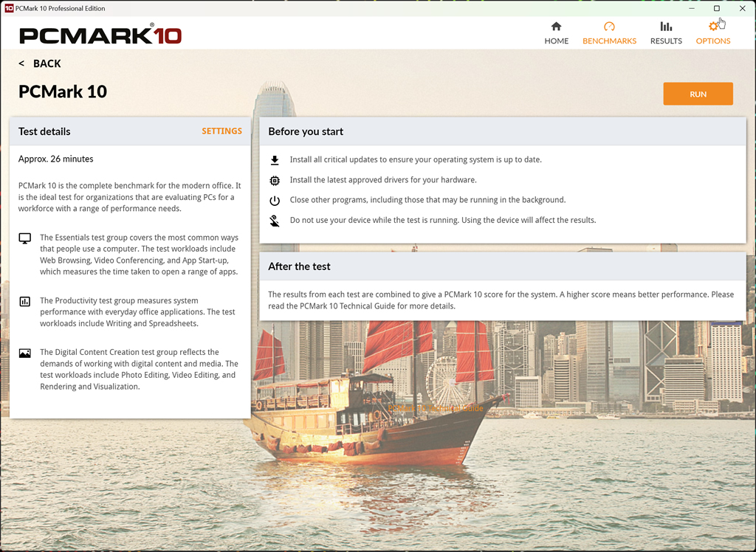Open SETTINGS in Test details panel
Image resolution: width=756 pixels, height=552 pixels.
[x=221, y=131]
